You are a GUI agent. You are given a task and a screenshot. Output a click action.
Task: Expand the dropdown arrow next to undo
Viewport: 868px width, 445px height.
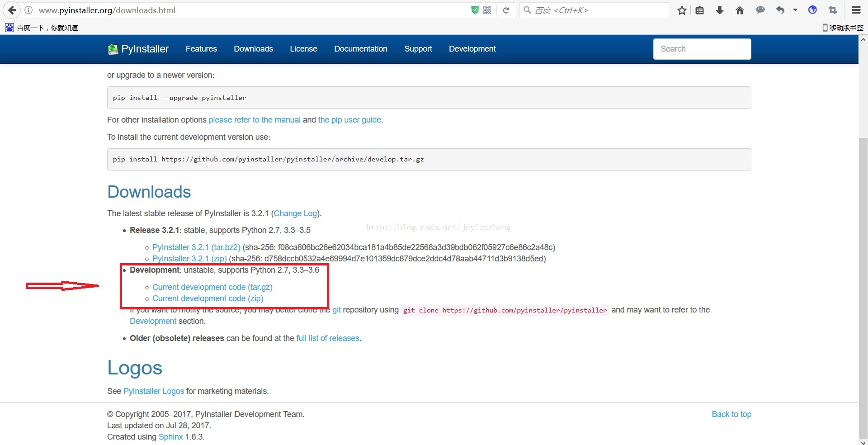(795, 10)
